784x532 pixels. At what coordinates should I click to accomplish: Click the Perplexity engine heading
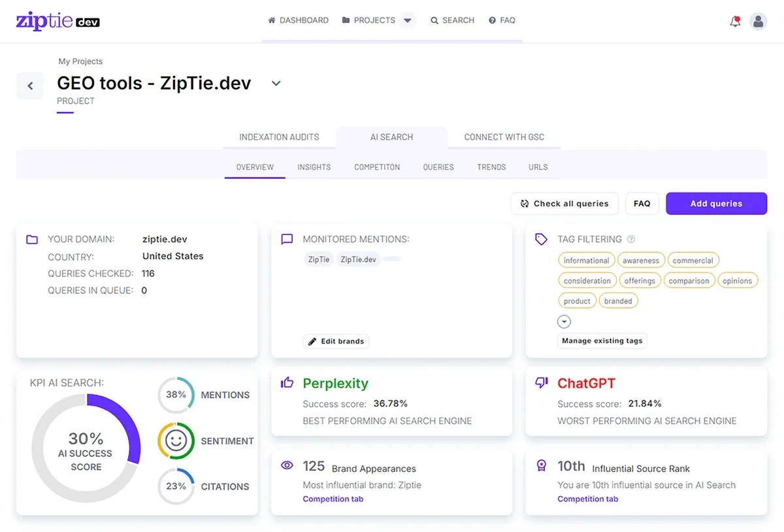pos(336,383)
